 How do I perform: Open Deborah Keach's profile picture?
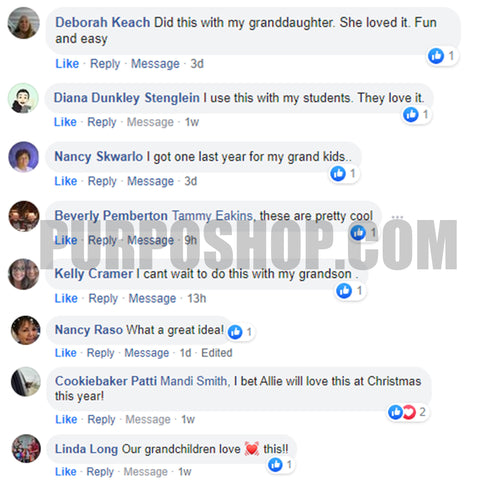[x=24, y=23]
